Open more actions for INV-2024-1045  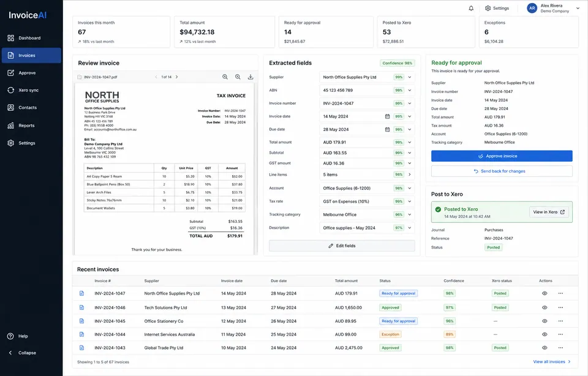(560, 321)
